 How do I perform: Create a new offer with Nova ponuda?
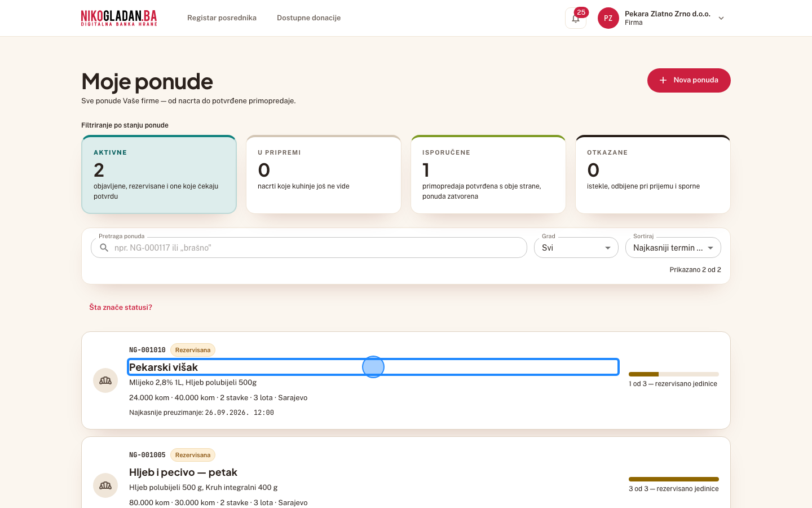coord(689,80)
